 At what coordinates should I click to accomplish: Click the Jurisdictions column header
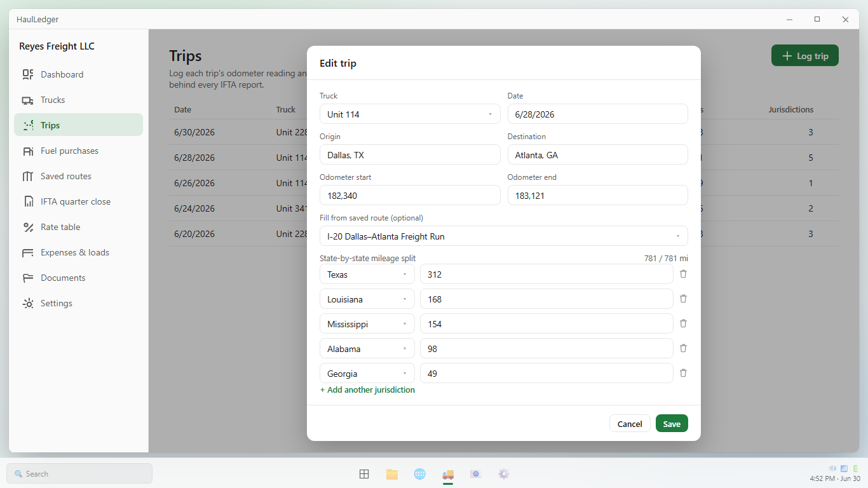790,110
